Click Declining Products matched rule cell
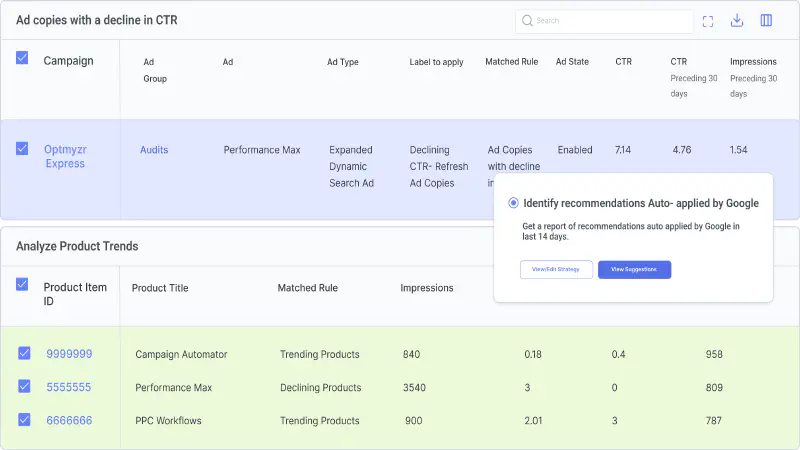The height and width of the screenshot is (450, 800). click(x=320, y=387)
